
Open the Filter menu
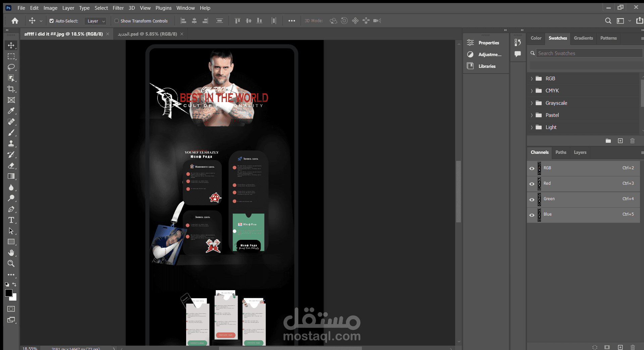point(118,8)
